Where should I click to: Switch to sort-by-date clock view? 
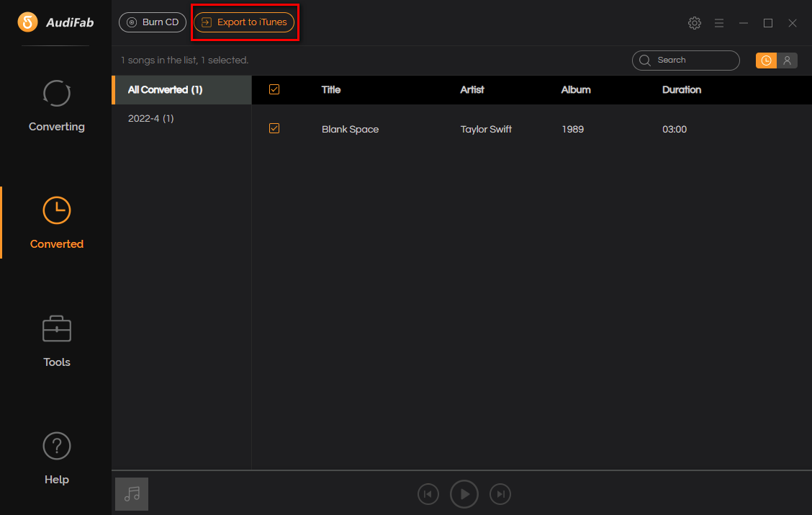tap(766, 61)
